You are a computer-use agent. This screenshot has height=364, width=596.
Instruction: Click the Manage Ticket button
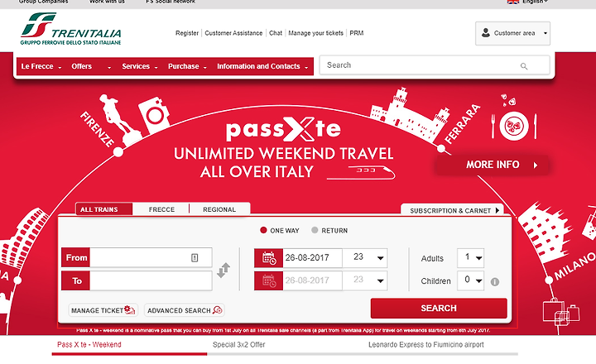tap(103, 310)
